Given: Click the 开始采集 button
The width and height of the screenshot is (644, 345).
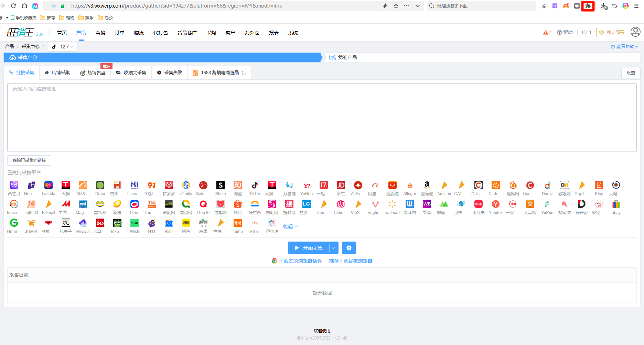Looking at the screenshot, I should pyautogui.click(x=309, y=248).
